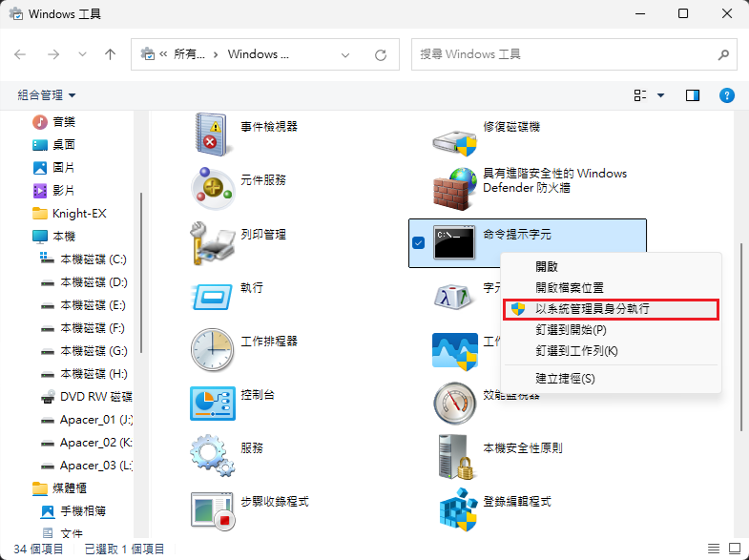
Task: Open 本機磁碟 (C:) in navigation pane
Action: 83,259
